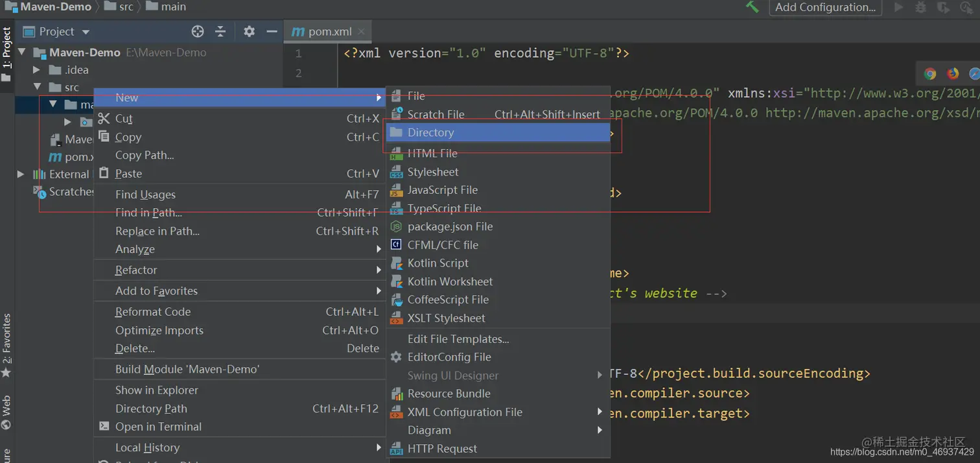Create a new CoffeeScript File

[x=498, y=300]
